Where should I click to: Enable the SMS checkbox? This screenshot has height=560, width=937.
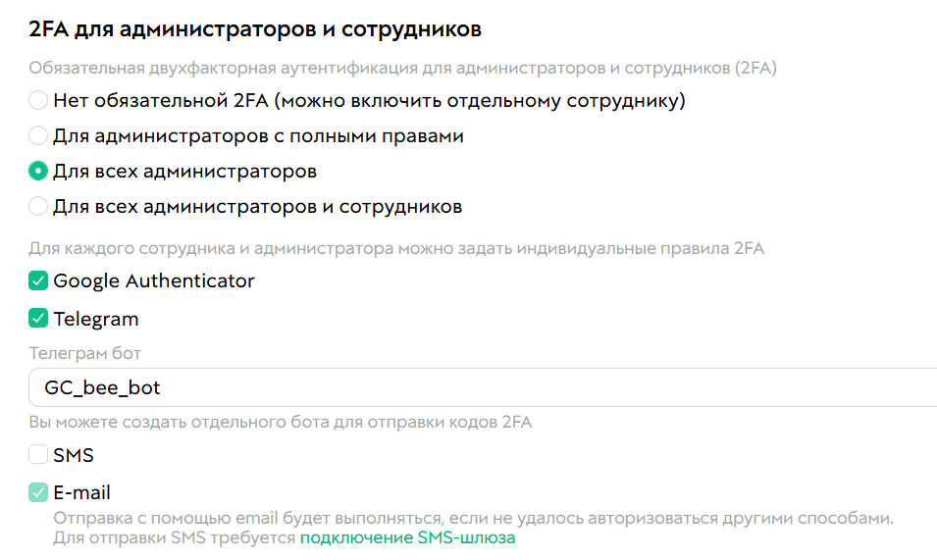tap(38, 455)
